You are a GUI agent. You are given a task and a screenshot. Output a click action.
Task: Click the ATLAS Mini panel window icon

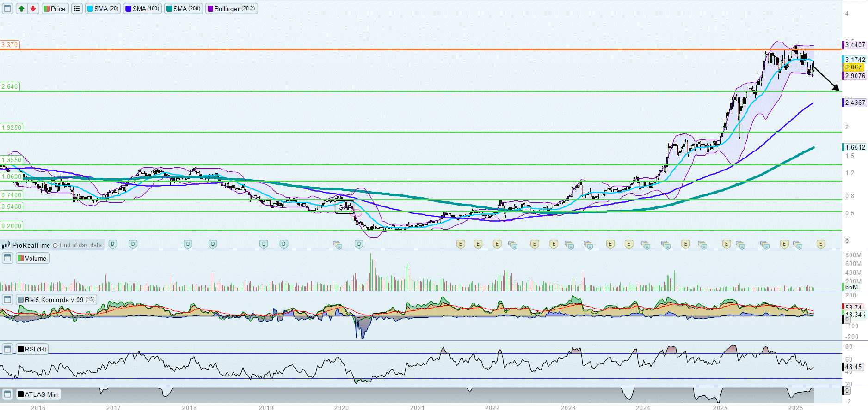pyautogui.click(x=7, y=394)
